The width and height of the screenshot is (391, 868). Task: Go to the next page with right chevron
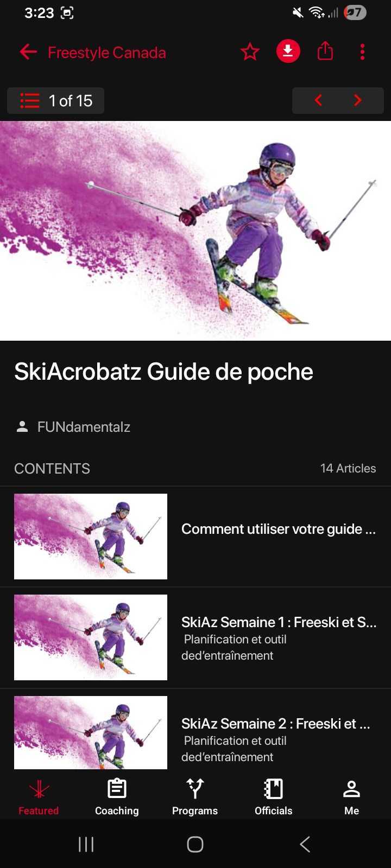[357, 100]
